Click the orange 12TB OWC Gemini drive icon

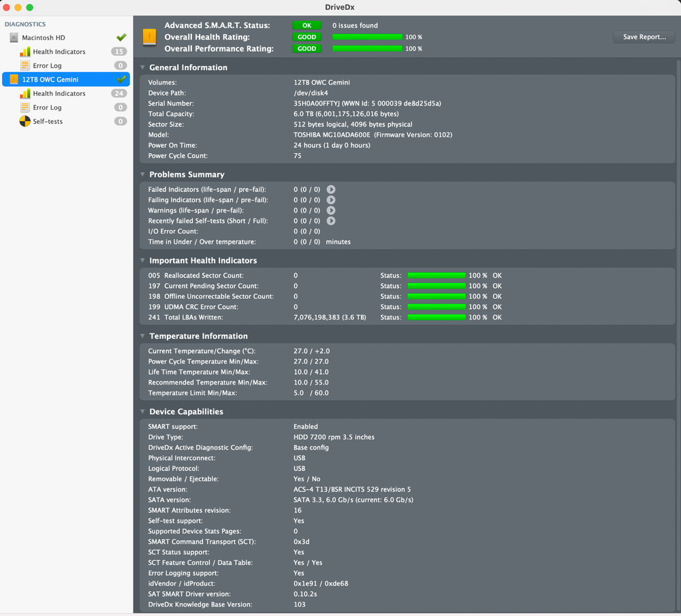pos(14,80)
